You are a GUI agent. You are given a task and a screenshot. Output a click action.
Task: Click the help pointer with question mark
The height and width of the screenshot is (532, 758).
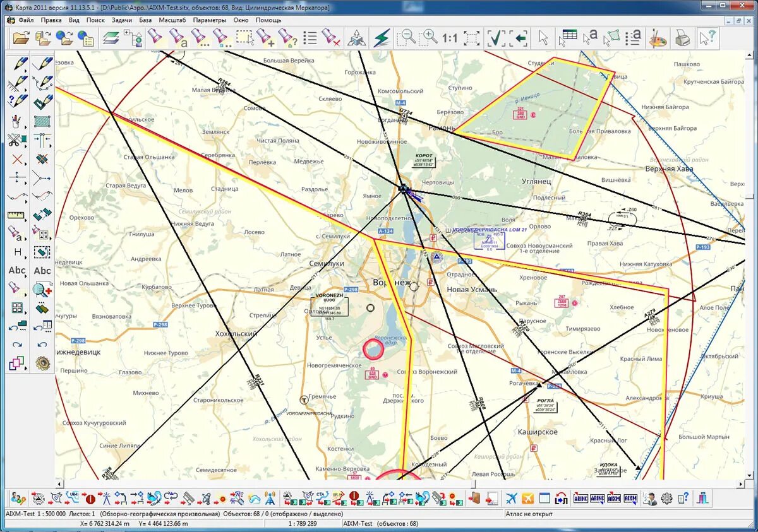707,38
